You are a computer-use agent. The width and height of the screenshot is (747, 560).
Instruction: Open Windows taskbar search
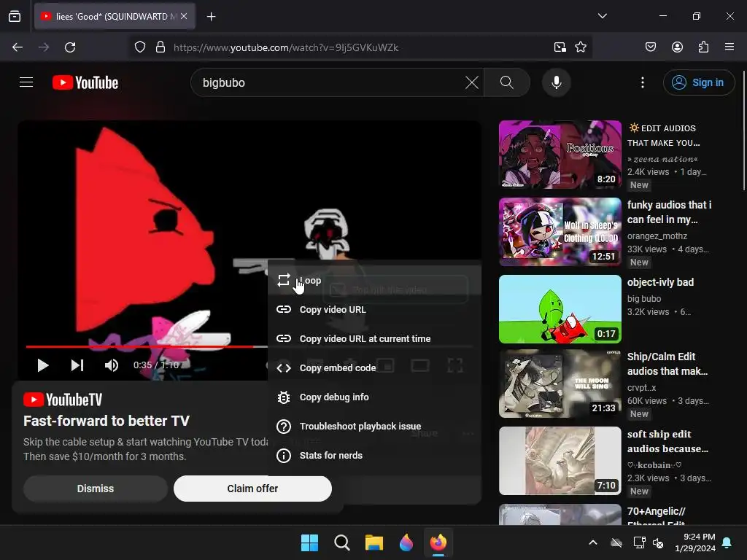(x=341, y=542)
